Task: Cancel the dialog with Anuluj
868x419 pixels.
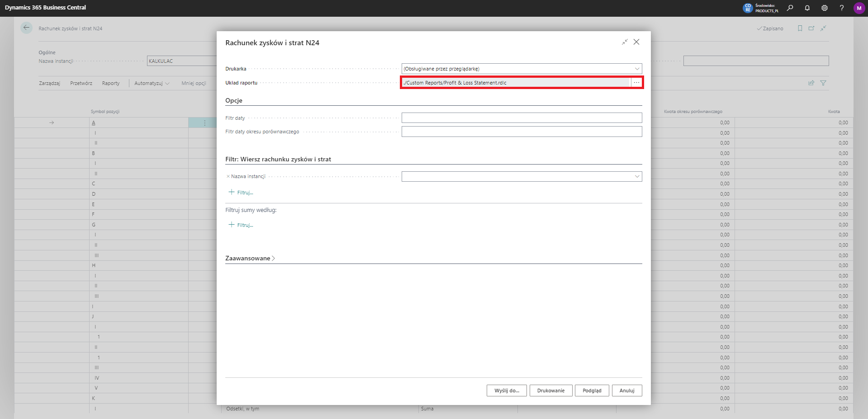Action: click(626, 391)
